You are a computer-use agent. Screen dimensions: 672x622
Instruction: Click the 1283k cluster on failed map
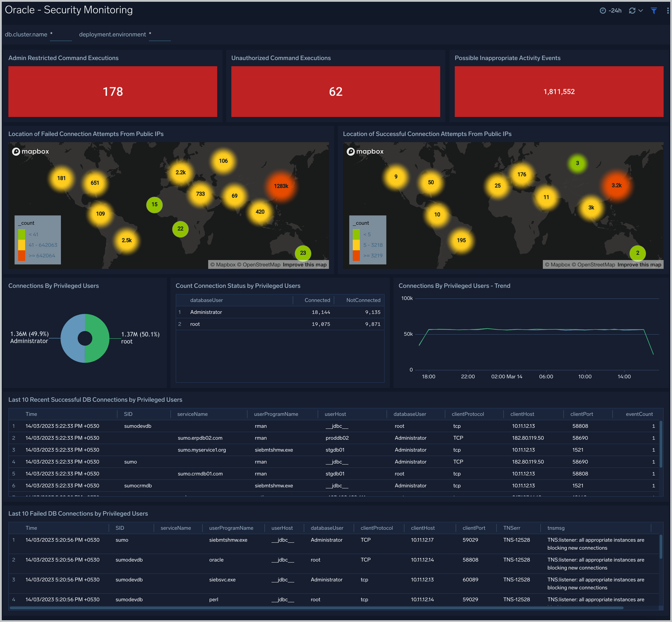tap(281, 186)
